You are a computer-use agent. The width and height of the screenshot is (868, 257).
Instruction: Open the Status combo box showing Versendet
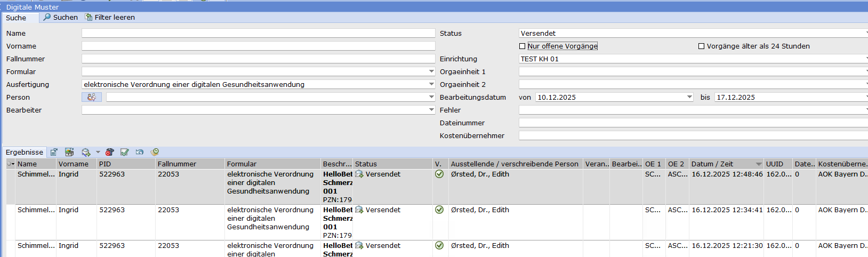[693, 33]
